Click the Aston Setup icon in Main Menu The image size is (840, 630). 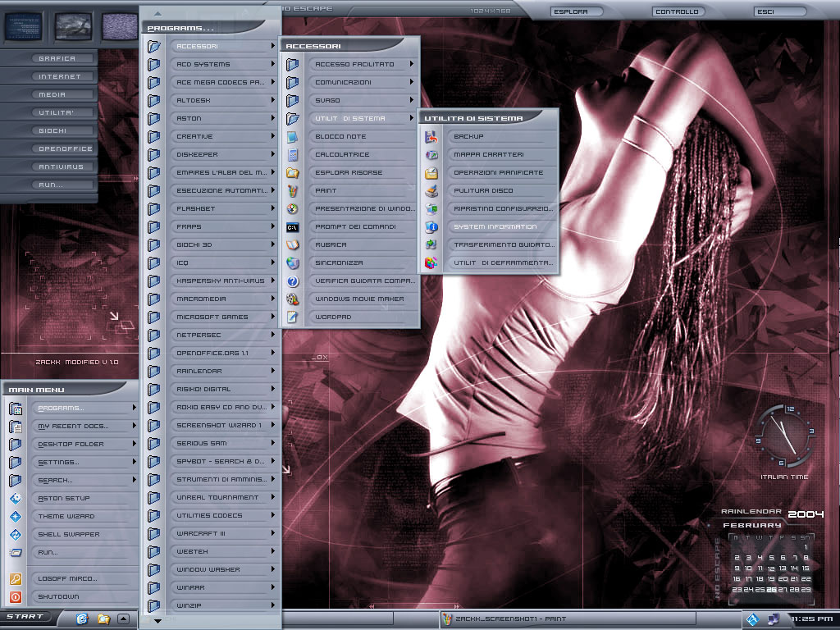click(16, 499)
